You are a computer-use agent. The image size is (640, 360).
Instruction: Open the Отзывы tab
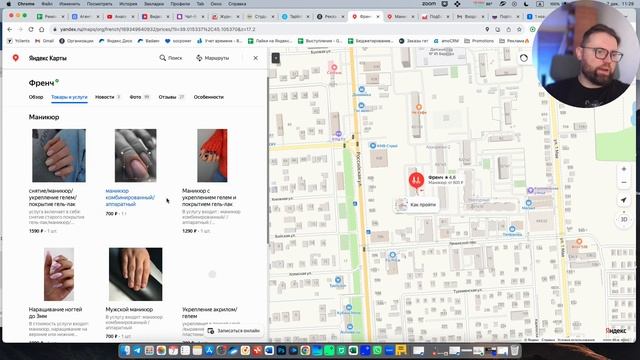point(171,97)
